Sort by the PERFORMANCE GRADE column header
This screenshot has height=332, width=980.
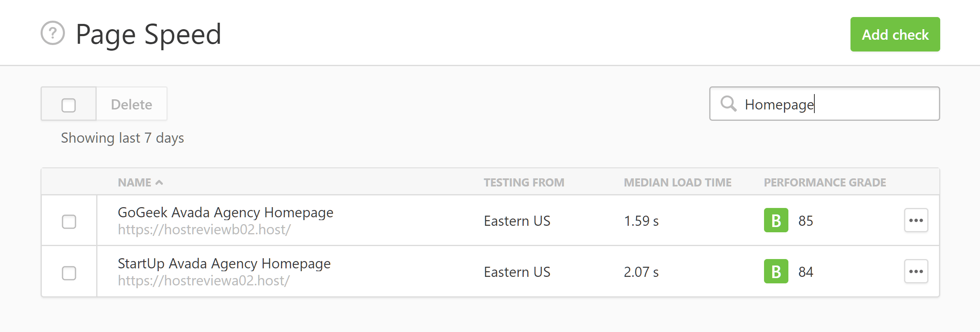(825, 182)
